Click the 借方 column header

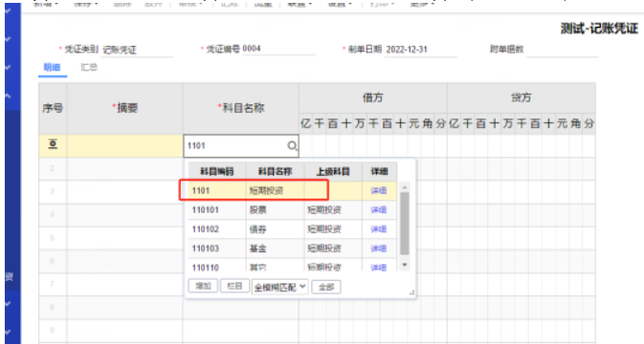tap(373, 97)
